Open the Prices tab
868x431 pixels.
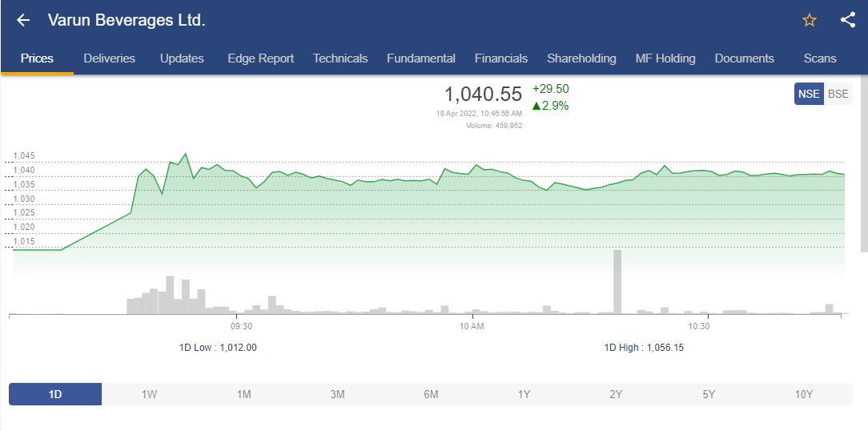tap(37, 58)
